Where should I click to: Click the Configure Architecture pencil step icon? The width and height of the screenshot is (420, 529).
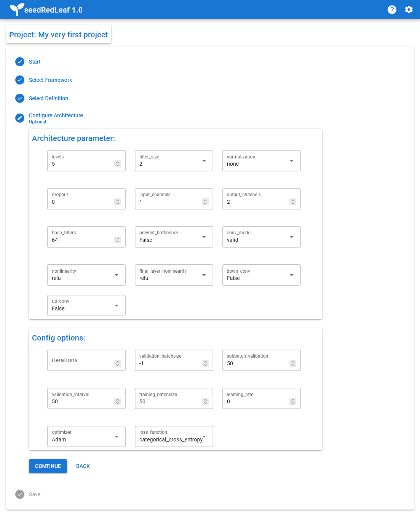coord(20,118)
